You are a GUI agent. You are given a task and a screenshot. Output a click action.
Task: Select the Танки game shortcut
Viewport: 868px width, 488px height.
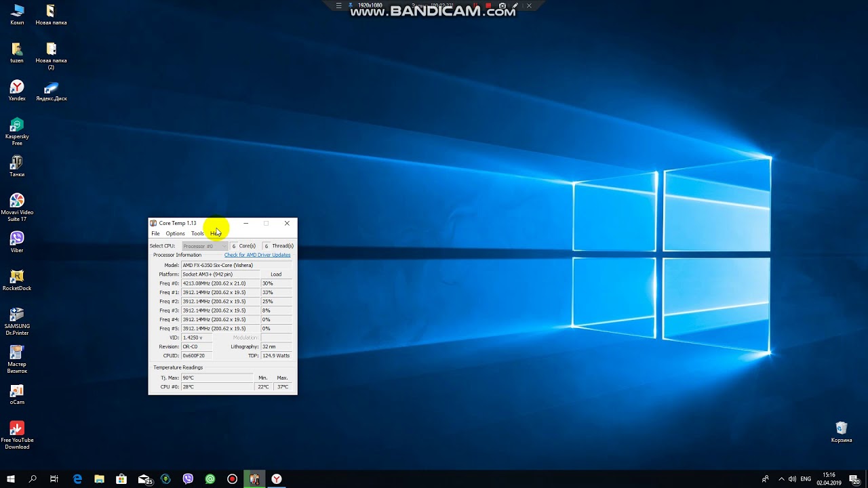[17, 167]
